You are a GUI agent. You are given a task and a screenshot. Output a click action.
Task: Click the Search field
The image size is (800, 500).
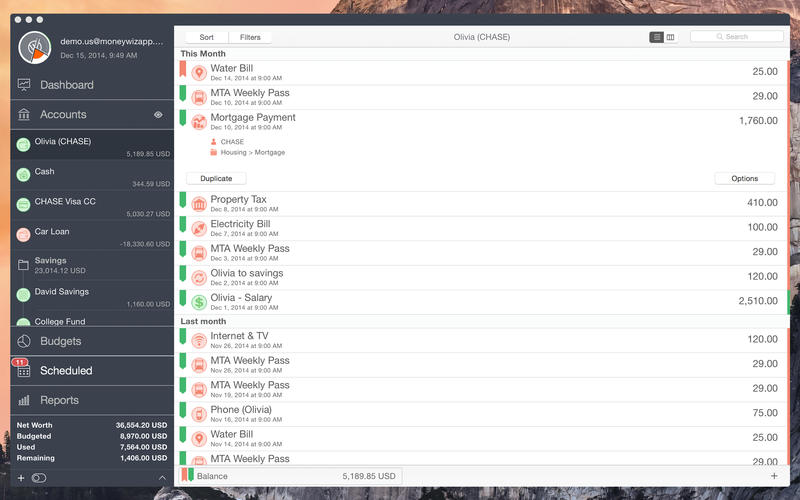(x=737, y=37)
